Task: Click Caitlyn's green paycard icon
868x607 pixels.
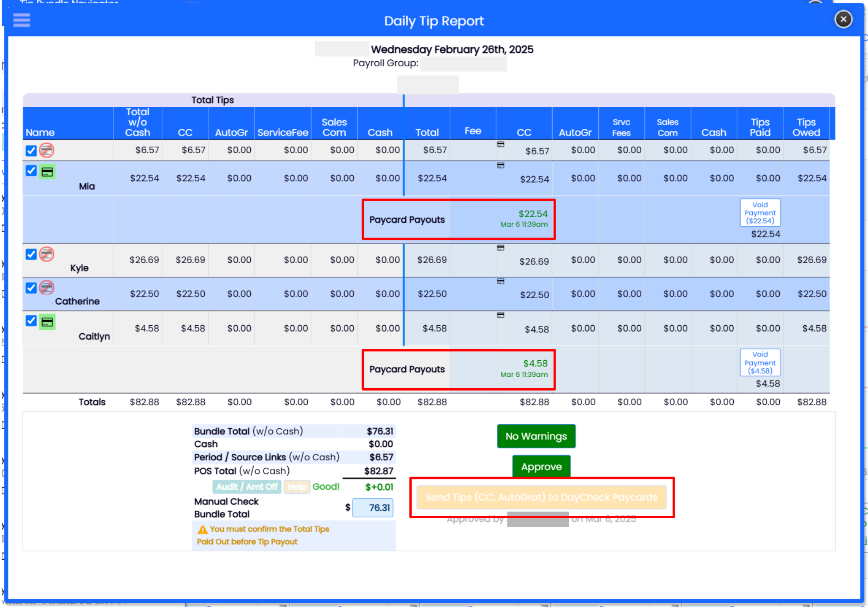Action: pyautogui.click(x=47, y=322)
